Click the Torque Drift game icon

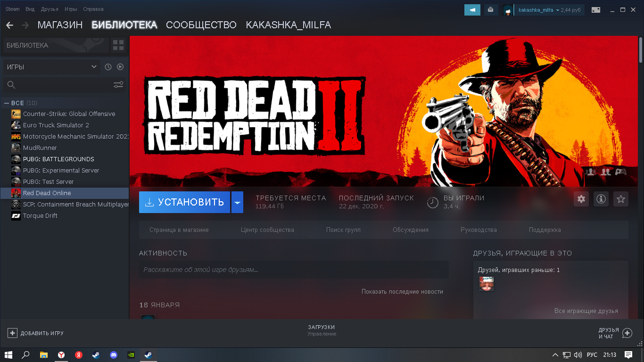[16, 216]
